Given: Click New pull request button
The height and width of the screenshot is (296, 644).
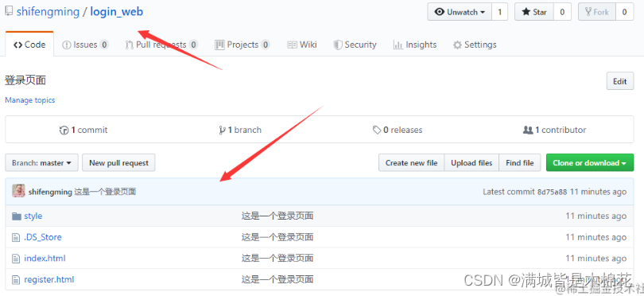Looking at the screenshot, I should point(118,163).
